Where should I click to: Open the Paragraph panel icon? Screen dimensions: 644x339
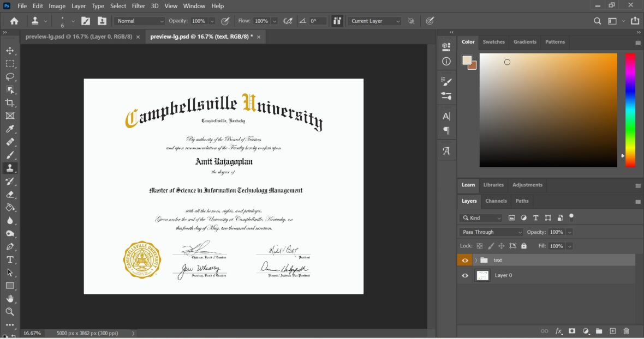pyautogui.click(x=446, y=131)
